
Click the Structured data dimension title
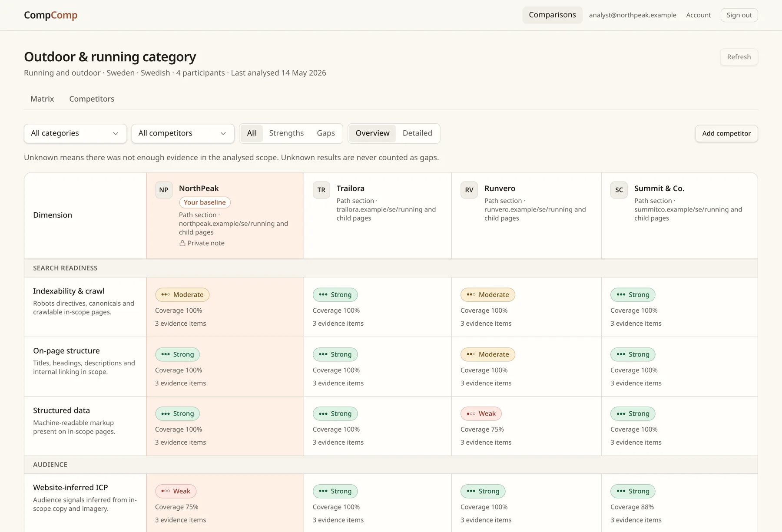61,410
